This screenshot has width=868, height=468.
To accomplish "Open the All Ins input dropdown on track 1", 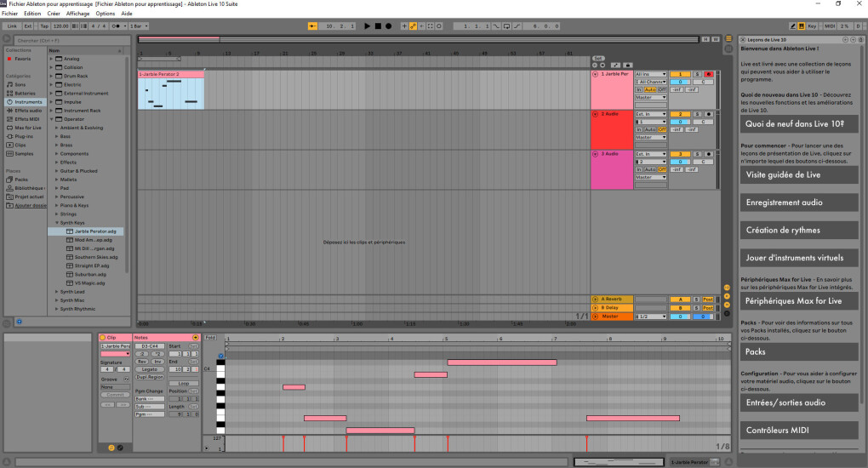I will pyautogui.click(x=651, y=74).
